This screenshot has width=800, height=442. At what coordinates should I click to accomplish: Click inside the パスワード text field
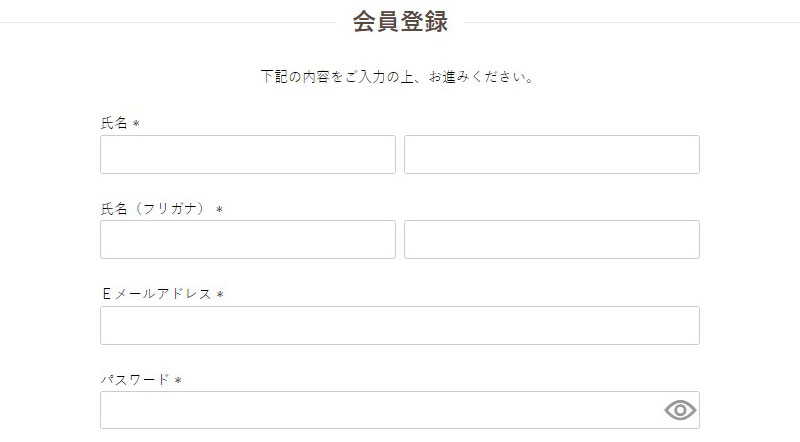point(380,410)
